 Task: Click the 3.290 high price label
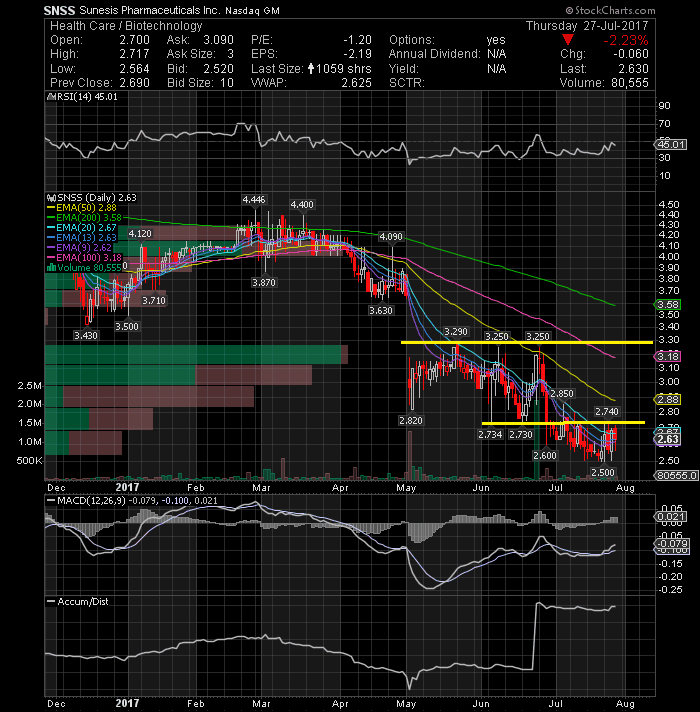455,332
